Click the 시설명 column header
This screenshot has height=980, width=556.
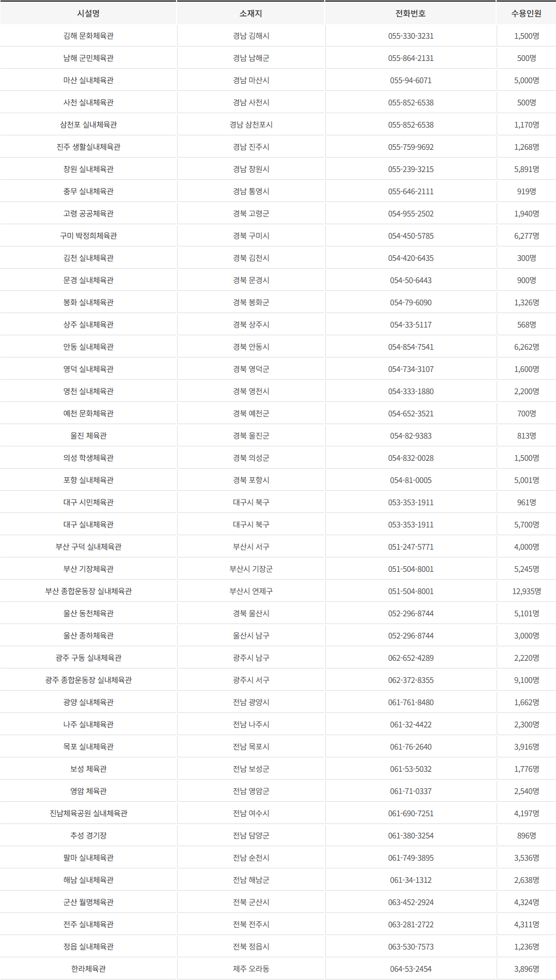88,13
